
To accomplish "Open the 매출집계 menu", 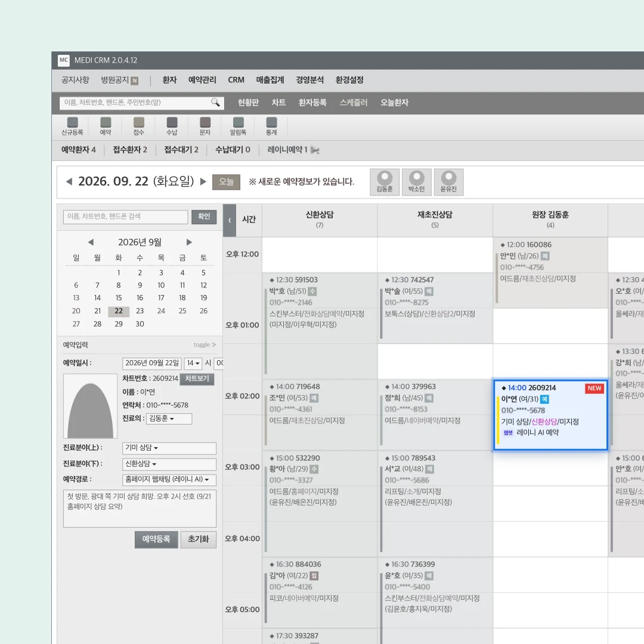I will coord(270,80).
